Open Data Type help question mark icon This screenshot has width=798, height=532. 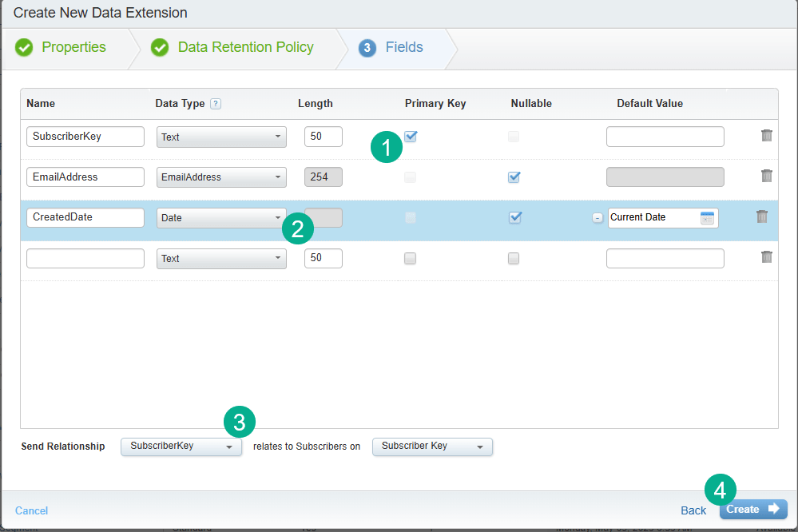(216, 104)
